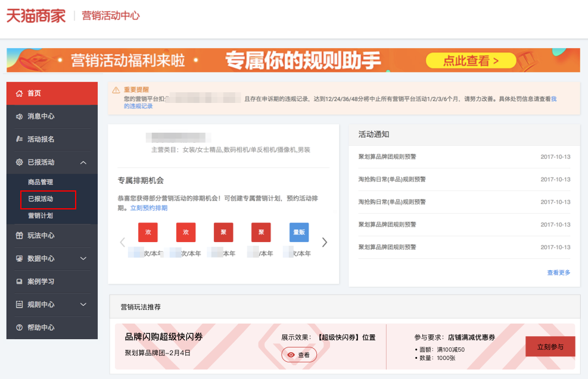Open the 立刻预约排期 link
Viewport: 588px width, 379px height.
tap(149, 208)
